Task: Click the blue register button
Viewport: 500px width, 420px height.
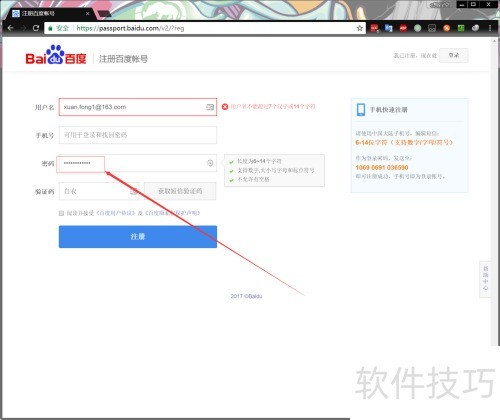Action: coord(138,237)
